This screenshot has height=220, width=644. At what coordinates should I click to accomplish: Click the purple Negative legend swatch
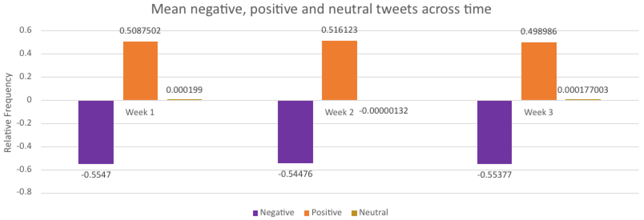coord(255,213)
